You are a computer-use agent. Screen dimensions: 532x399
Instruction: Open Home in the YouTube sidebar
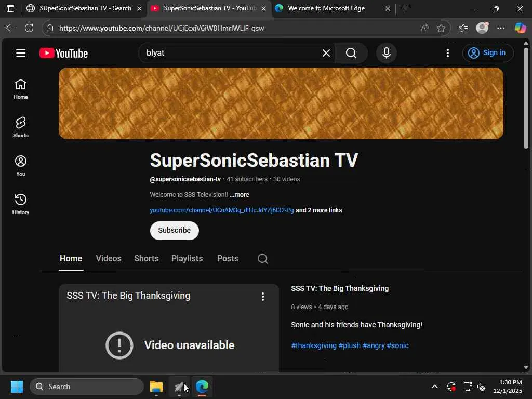[21, 89]
